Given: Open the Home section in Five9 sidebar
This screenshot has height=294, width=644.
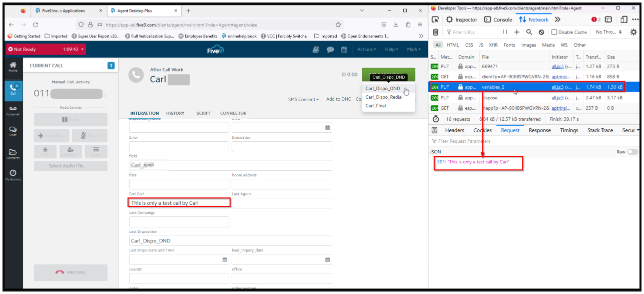Looking at the screenshot, I should (x=13, y=67).
